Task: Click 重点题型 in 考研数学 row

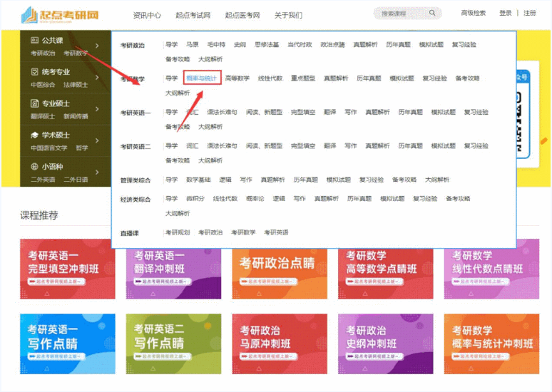Action: click(x=303, y=78)
